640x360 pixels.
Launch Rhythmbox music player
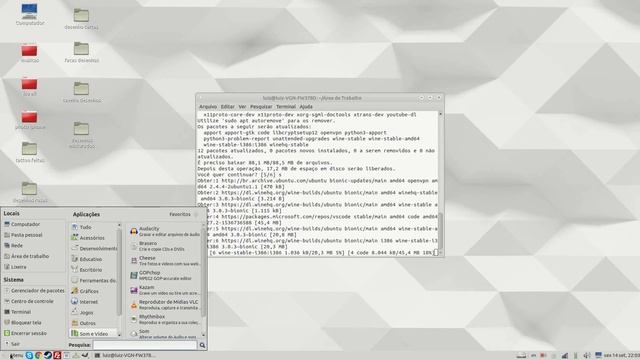pos(164,320)
